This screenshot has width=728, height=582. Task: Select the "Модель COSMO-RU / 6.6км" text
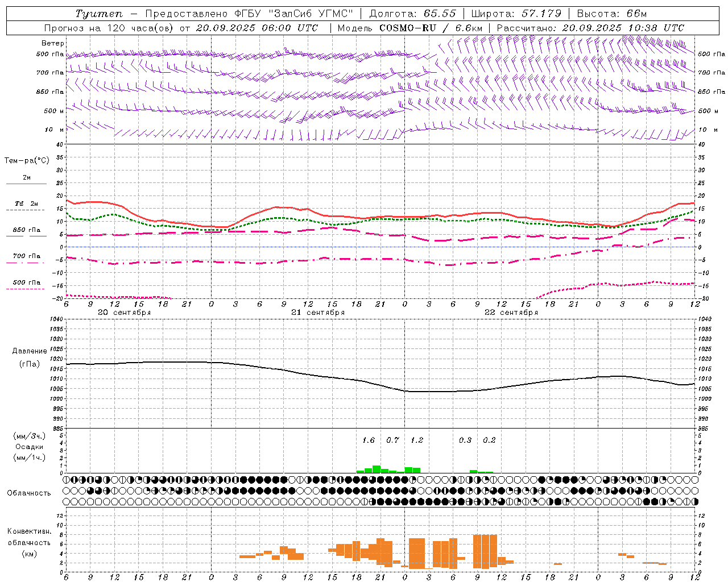(x=410, y=28)
